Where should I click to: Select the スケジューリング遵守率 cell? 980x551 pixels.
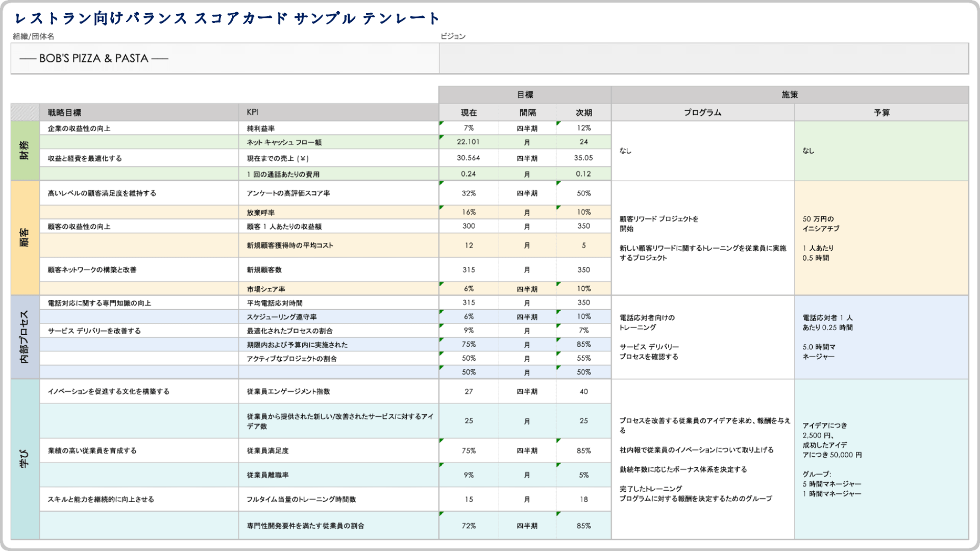pyautogui.click(x=339, y=317)
